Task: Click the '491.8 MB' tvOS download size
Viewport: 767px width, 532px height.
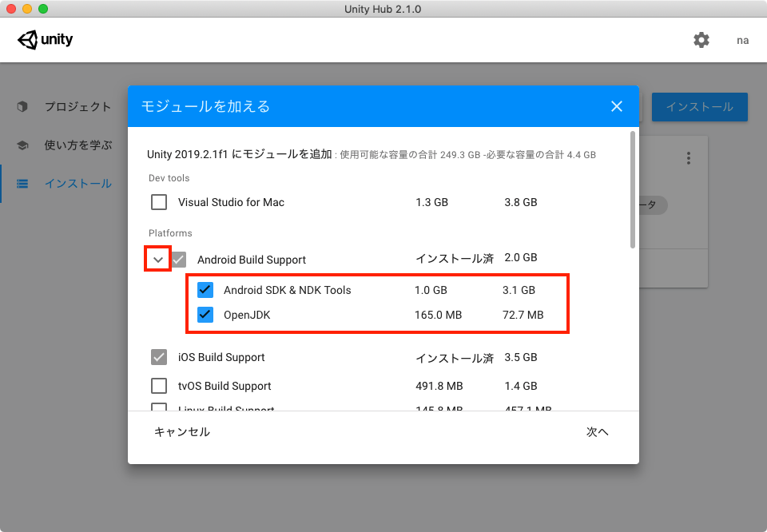Action: click(439, 387)
